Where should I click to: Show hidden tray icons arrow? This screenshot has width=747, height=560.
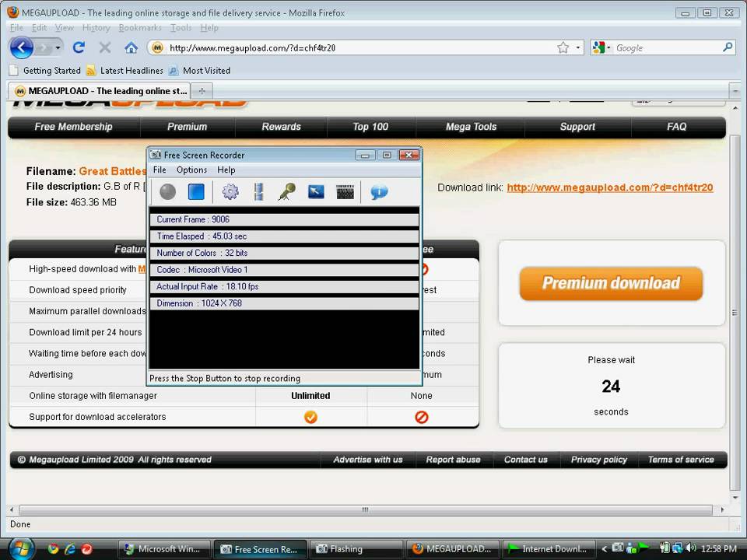point(604,548)
